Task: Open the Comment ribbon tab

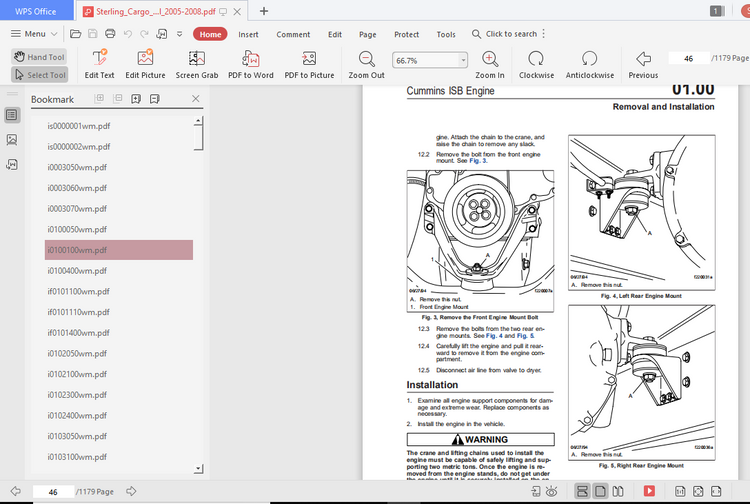Action: tap(293, 34)
